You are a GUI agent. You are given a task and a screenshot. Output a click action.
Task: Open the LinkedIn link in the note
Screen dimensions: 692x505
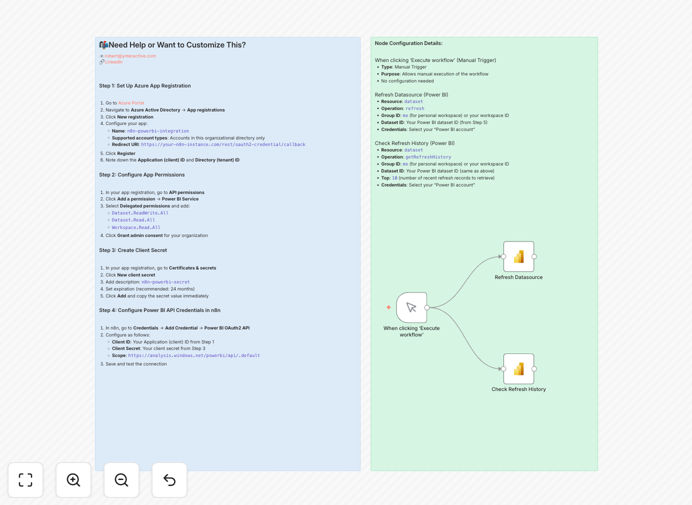click(113, 62)
